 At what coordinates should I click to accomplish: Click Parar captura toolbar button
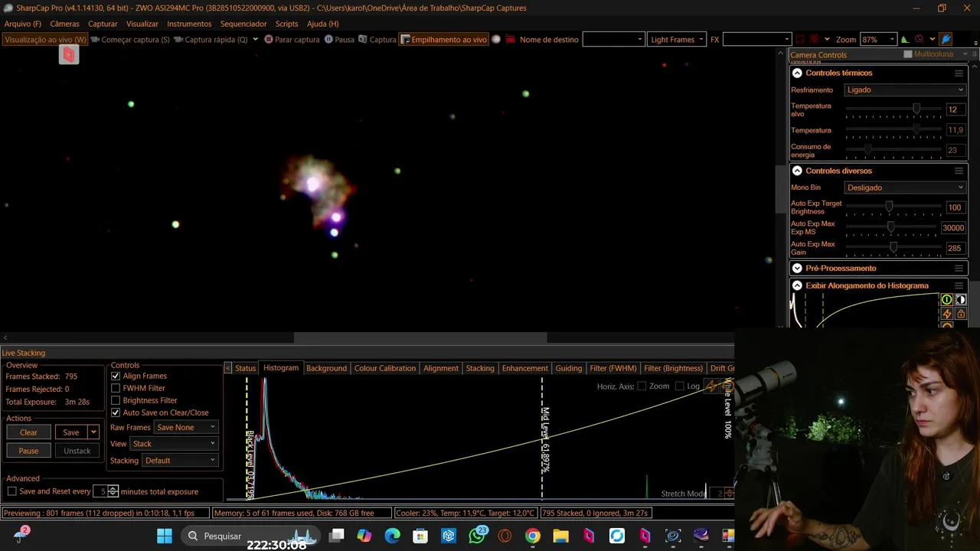292,39
